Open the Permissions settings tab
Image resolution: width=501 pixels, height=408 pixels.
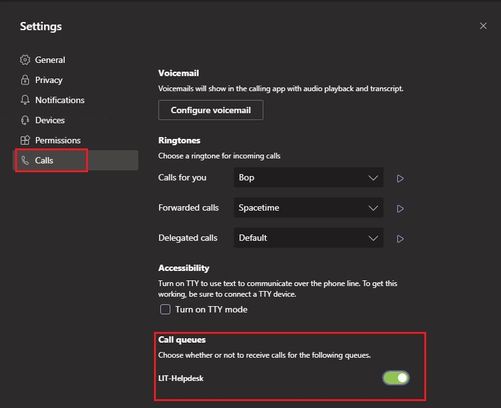(77, 140)
